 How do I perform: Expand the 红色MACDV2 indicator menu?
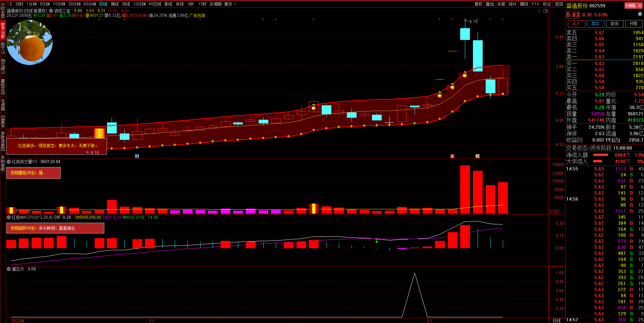coord(9,217)
